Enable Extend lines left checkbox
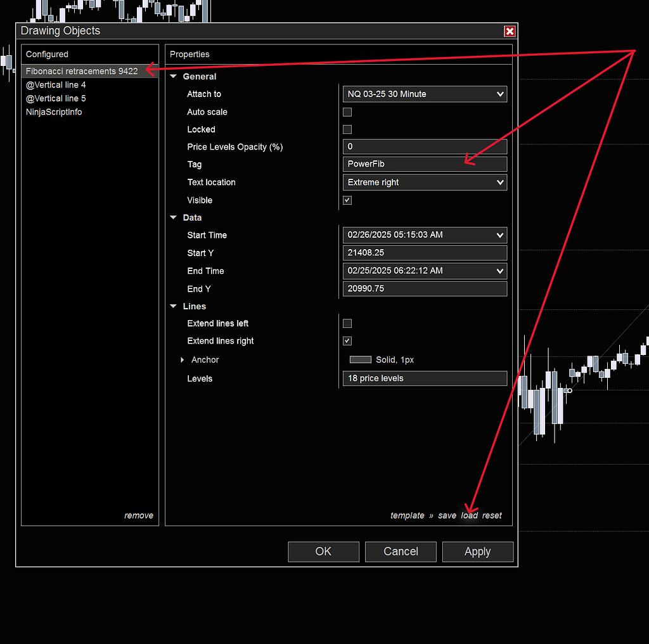 347,323
